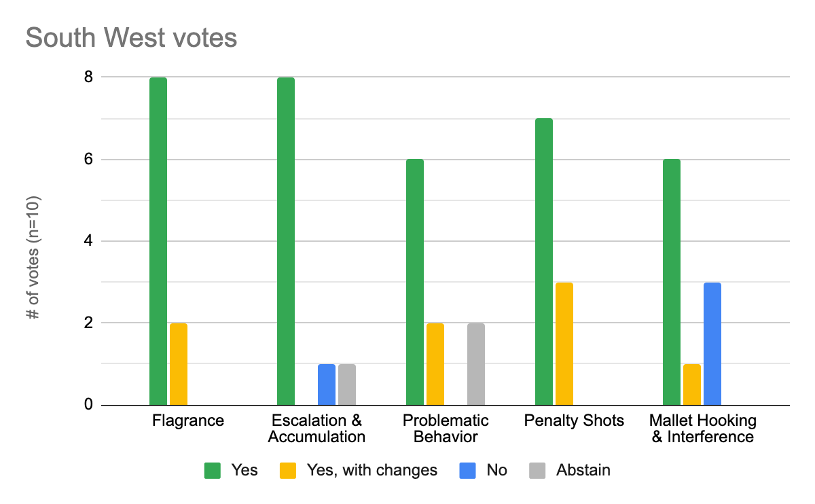
Task: Select the Flagrance yellow bar
Action: 178,364
